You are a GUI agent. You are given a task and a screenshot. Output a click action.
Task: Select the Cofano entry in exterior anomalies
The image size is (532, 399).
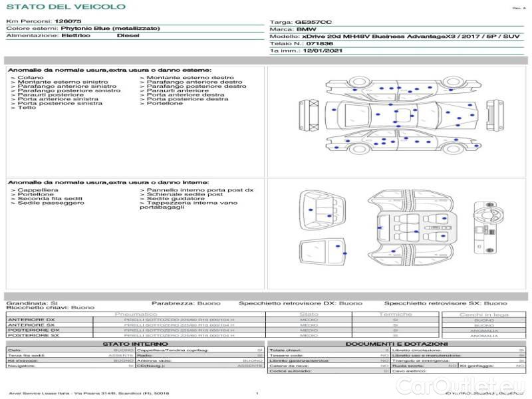(31, 78)
